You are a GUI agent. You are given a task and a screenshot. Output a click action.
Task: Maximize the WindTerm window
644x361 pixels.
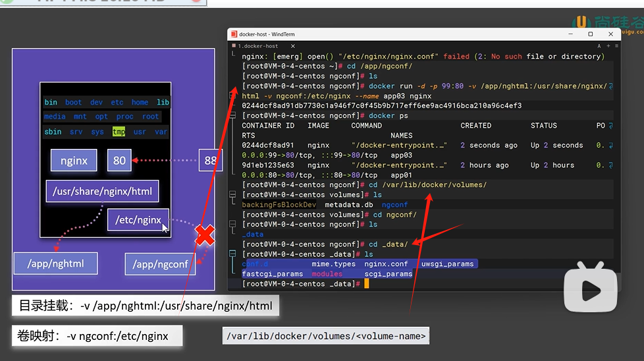click(591, 34)
